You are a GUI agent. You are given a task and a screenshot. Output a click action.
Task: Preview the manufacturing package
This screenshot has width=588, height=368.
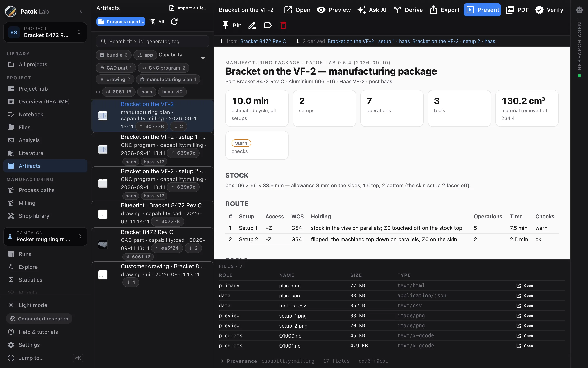tap(334, 10)
